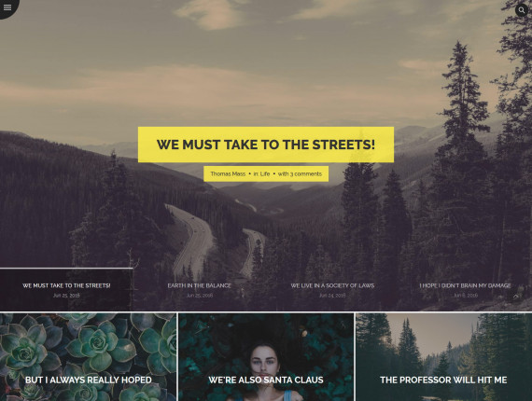
Task: Click the slide progress bar above first tab
Action: click(66, 269)
